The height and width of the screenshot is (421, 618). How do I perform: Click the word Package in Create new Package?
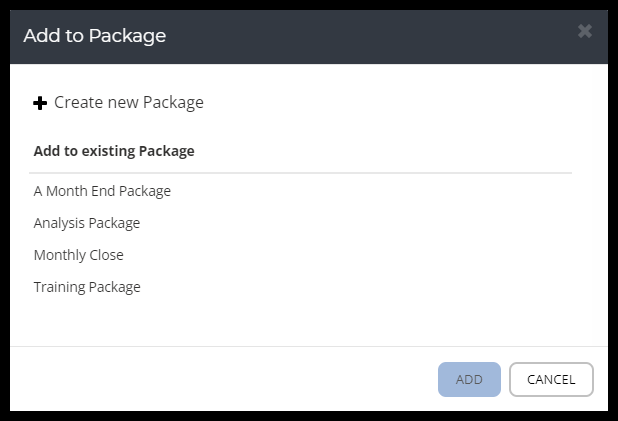[173, 102]
